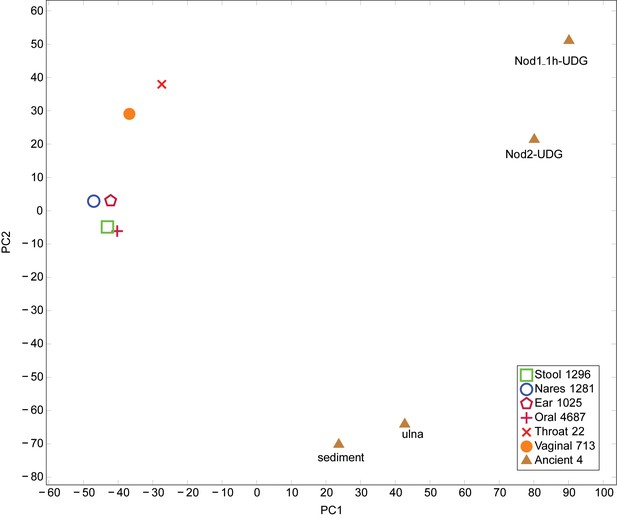Click the 'Nod1_1h-UDG' point label

pos(551,61)
